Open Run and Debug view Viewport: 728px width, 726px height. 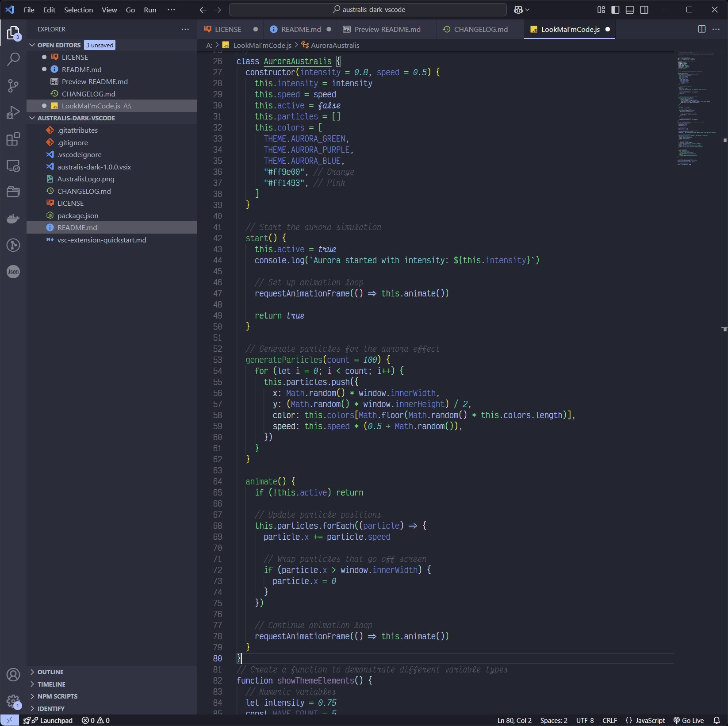13,112
